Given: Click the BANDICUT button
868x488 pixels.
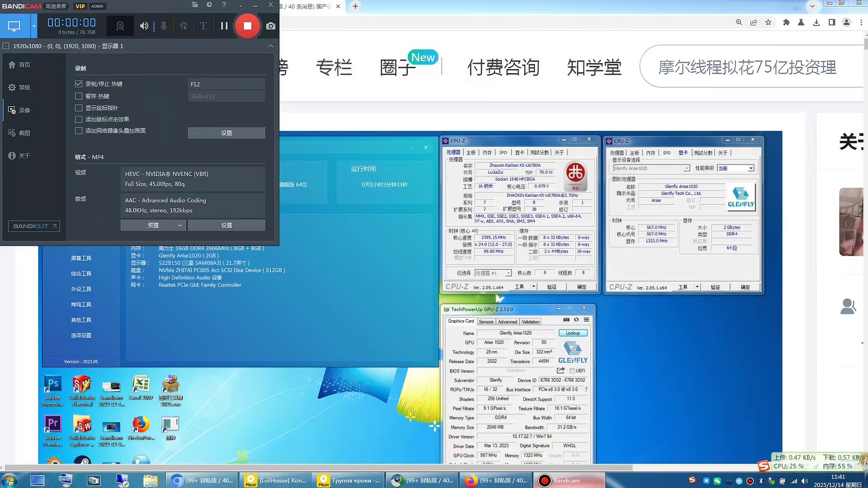Looking at the screenshot, I should [34, 226].
